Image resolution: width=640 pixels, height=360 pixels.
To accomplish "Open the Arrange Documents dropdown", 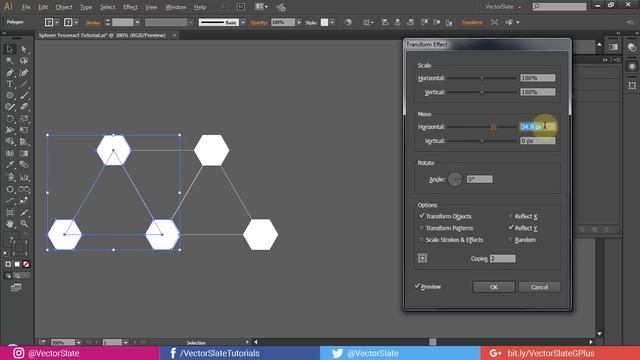I will 261,7.
